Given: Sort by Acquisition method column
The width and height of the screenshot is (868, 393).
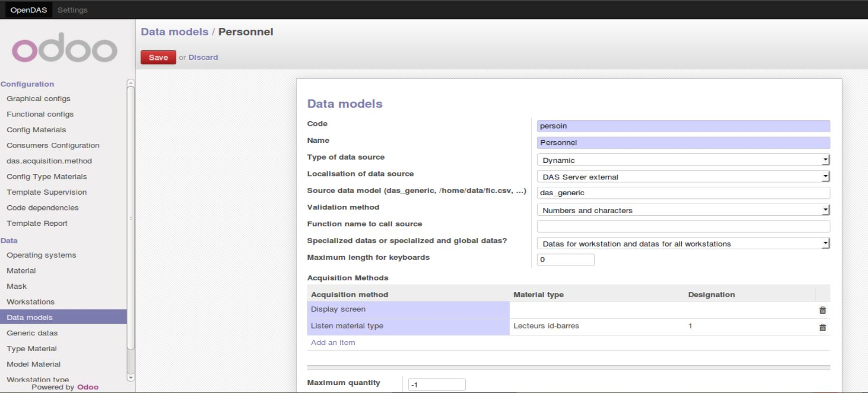Looking at the screenshot, I should pyautogui.click(x=349, y=295).
